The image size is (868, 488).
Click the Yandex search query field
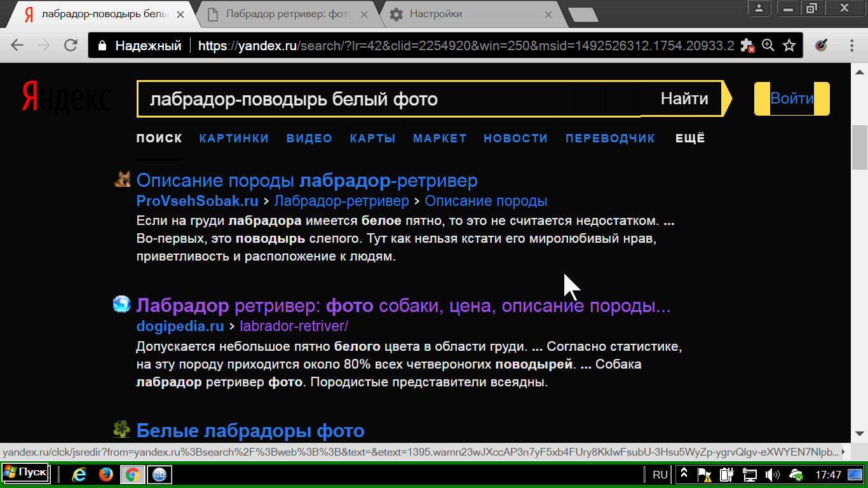pos(389,99)
